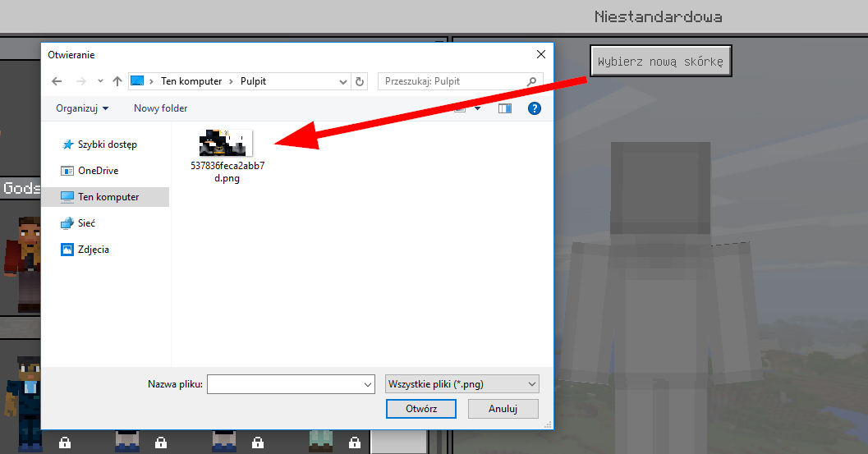Close the Otwieranie dialog with the X
This screenshot has width=868, height=454.
click(x=541, y=54)
